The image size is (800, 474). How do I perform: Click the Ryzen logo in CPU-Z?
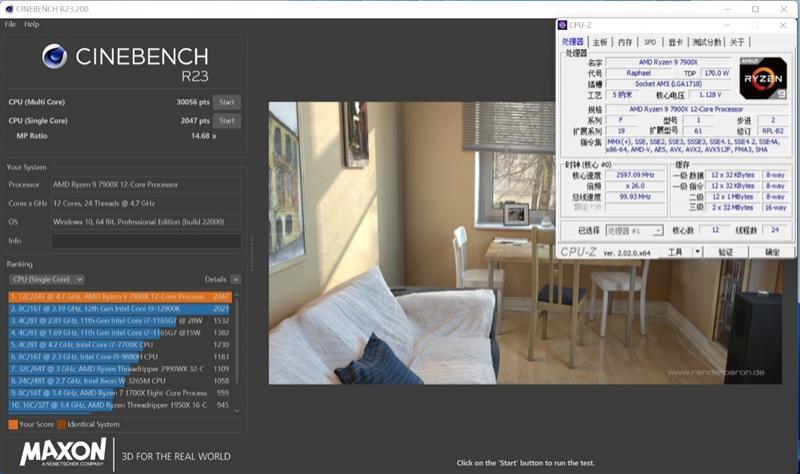pos(763,78)
